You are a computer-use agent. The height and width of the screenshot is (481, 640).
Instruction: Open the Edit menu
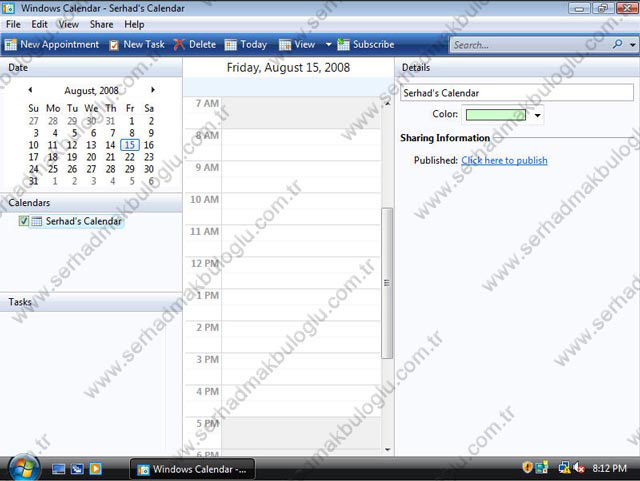click(x=40, y=24)
